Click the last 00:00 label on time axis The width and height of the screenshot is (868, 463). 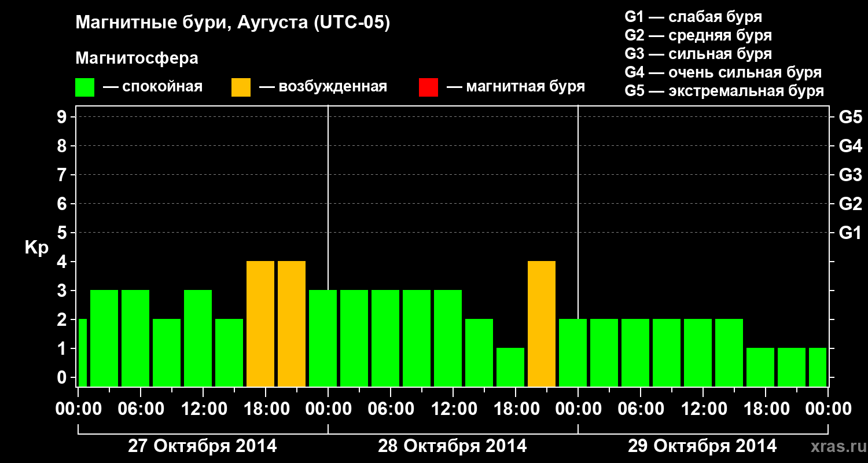(828, 409)
